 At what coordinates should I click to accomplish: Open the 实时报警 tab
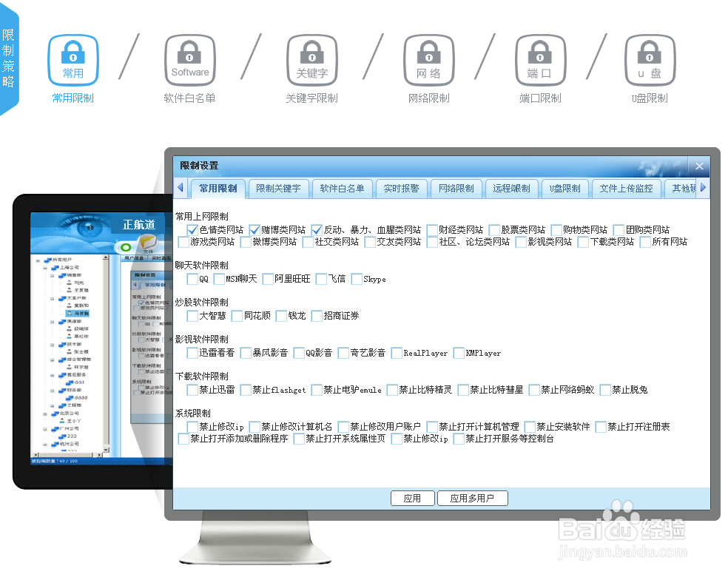[x=401, y=189]
